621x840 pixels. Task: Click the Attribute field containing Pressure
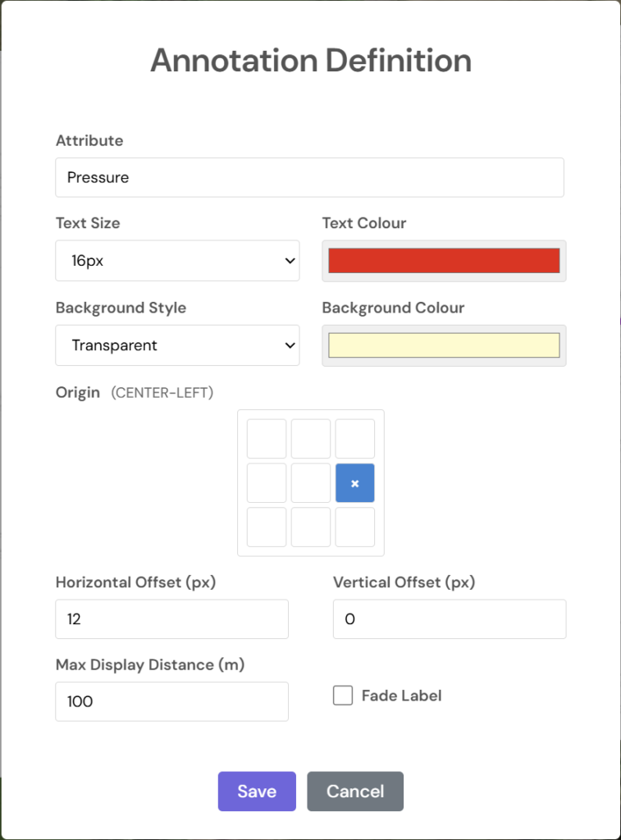(309, 177)
